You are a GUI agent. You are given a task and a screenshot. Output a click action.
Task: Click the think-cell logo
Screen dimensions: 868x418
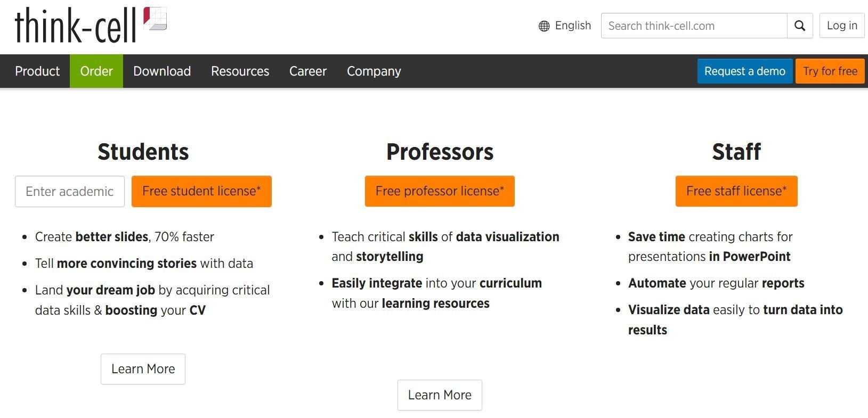click(x=91, y=25)
